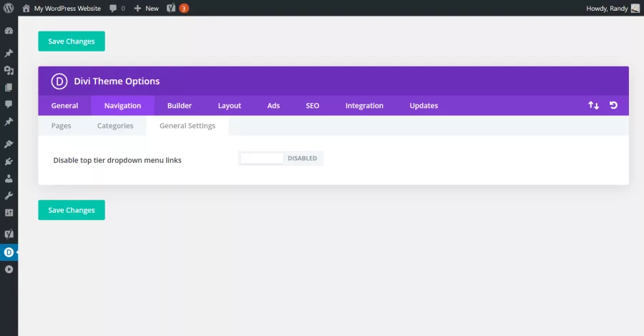
Task: Open the Settings sidebar icon
Action: tap(9, 212)
